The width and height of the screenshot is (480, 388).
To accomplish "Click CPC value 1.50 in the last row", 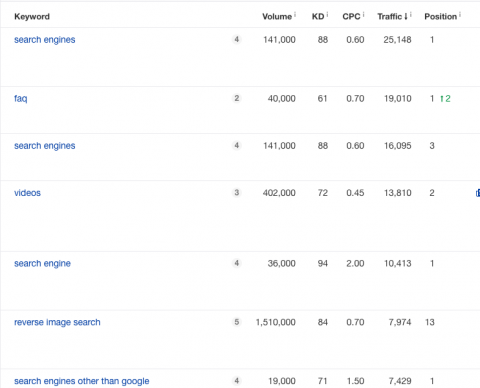I will coord(355,381).
